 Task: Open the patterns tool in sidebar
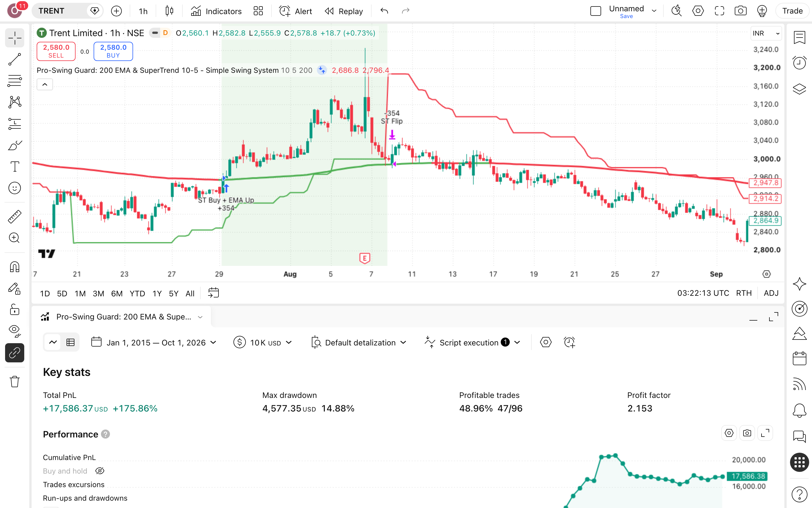click(14, 102)
